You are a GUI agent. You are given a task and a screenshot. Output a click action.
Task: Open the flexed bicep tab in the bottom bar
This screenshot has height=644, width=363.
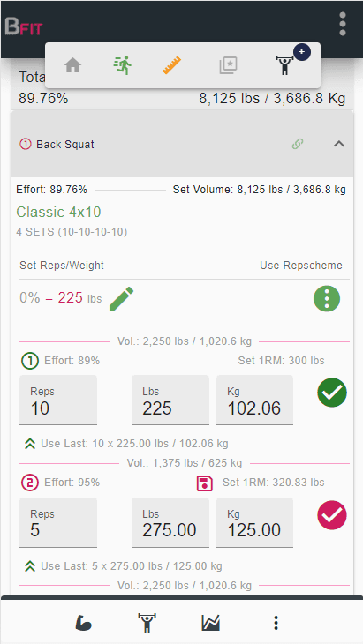83,624
